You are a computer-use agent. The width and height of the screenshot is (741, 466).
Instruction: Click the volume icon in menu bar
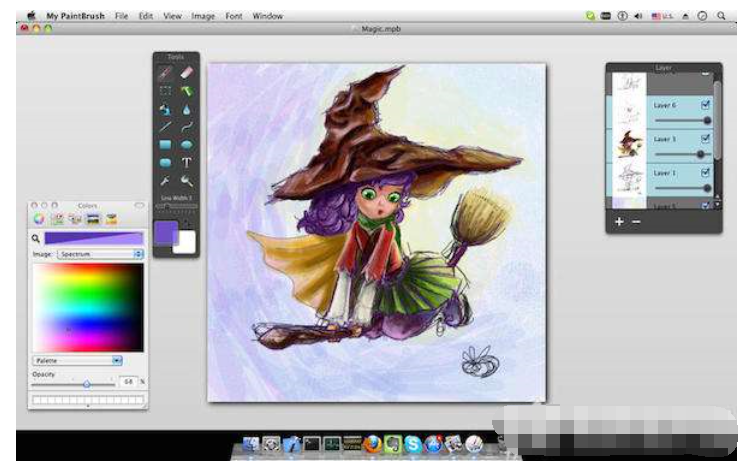click(638, 16)
